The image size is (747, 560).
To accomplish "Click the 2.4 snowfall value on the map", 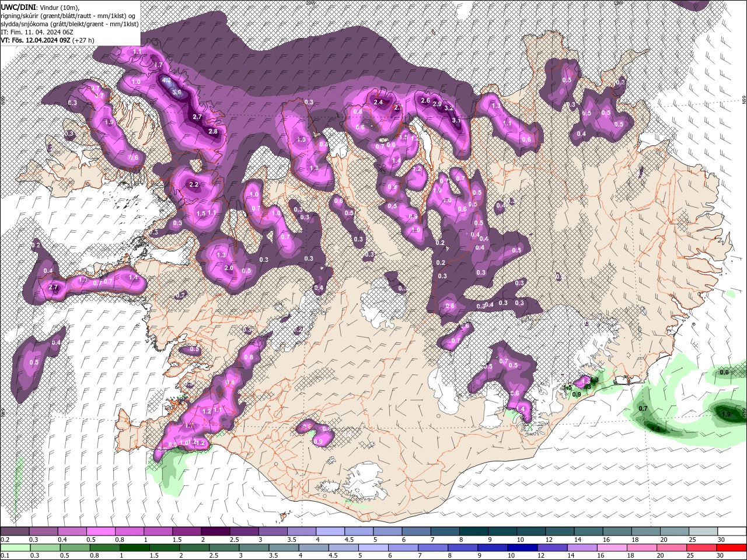I will point(378,102).
